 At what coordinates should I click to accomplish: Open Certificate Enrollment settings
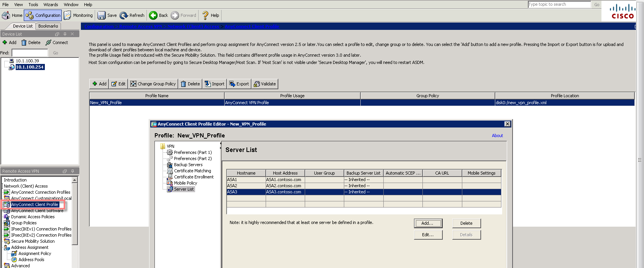tap(194, 177)
